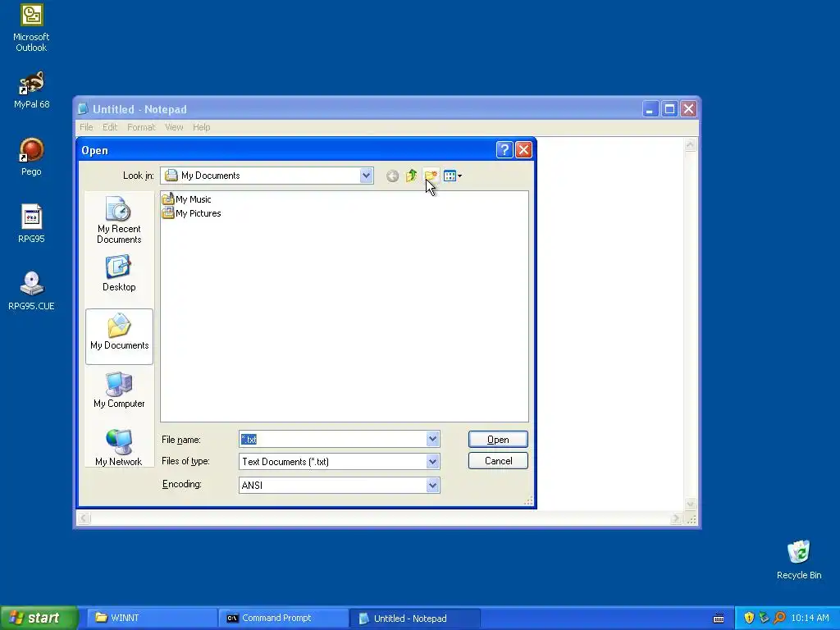Image resolution: width=840 pixels, height=630 pixels.
Task: Open the Edit menu in Notepad
Action: (110, 127)
